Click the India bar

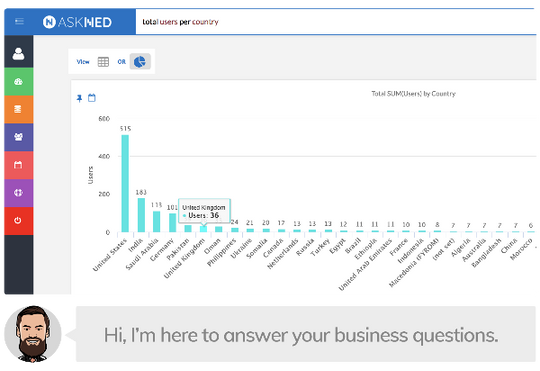(141, 215)
